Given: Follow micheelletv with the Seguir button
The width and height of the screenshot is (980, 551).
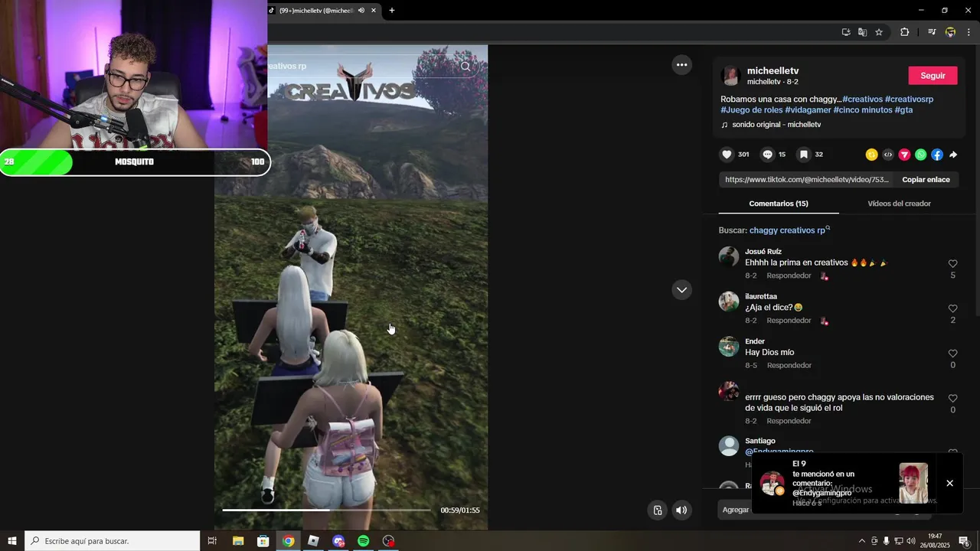Looking at the screenshot, I should tap(933, 76).
